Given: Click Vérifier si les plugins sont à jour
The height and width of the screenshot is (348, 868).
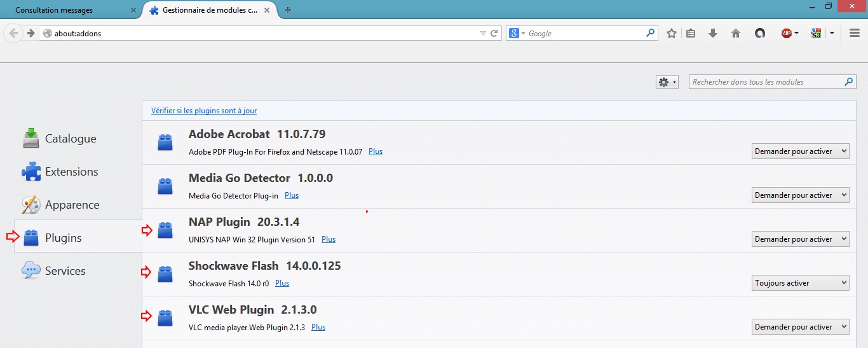Looking at the screenshot, I should click(204, 111).
